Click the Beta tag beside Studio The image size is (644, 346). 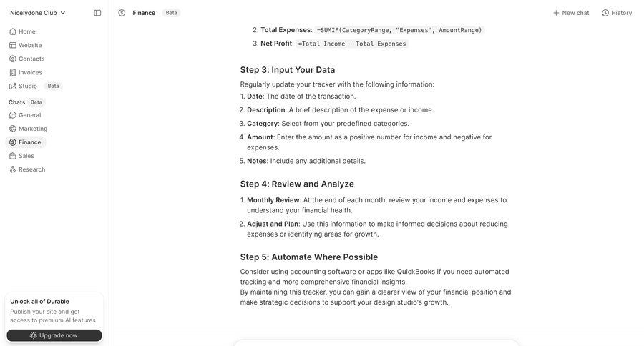point(54,86)
